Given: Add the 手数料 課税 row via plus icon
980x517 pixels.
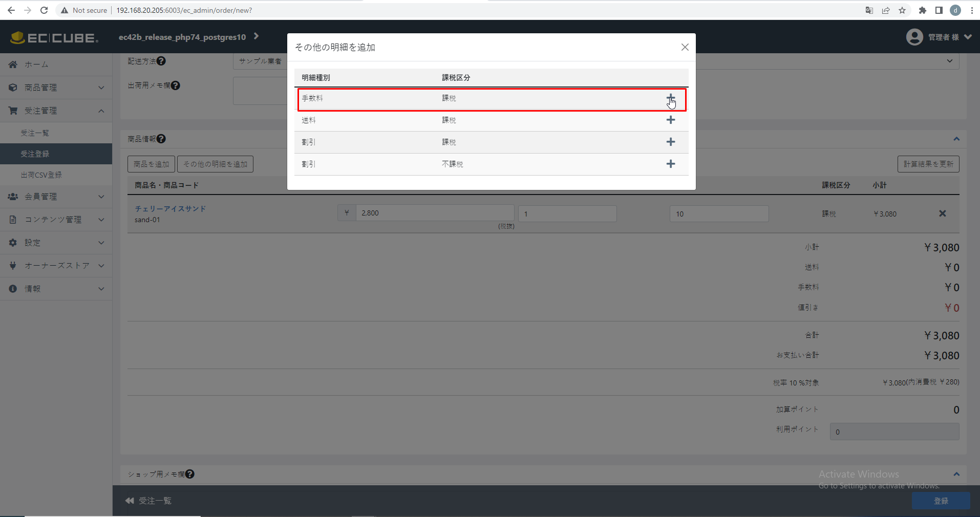Looking at the screenshot, I should pyautogui.click(x=670, y=98).
